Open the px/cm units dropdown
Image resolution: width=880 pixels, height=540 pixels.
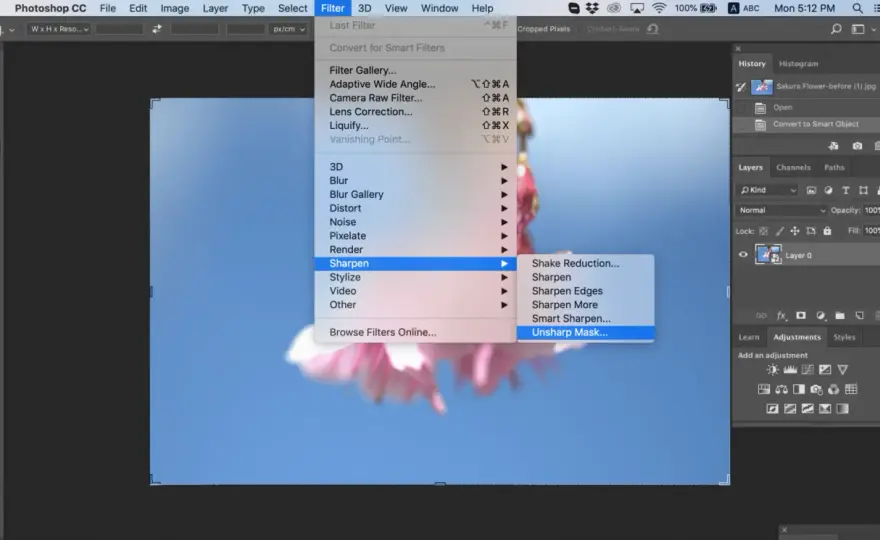point(288,29)
